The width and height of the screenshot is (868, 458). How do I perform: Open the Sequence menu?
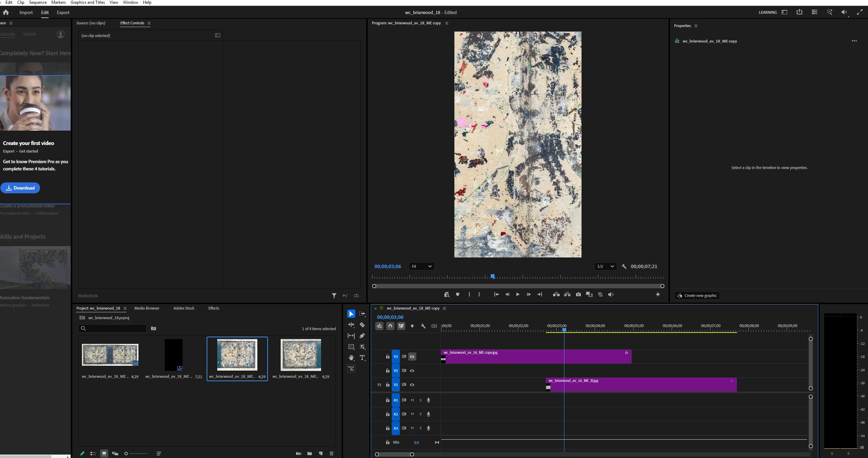38,2
